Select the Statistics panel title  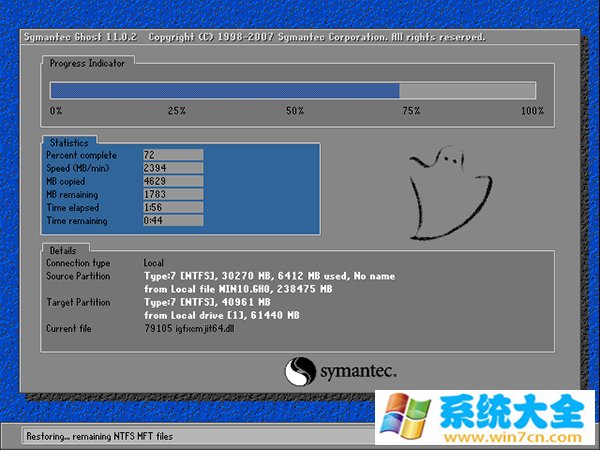[x=69, y=143]
